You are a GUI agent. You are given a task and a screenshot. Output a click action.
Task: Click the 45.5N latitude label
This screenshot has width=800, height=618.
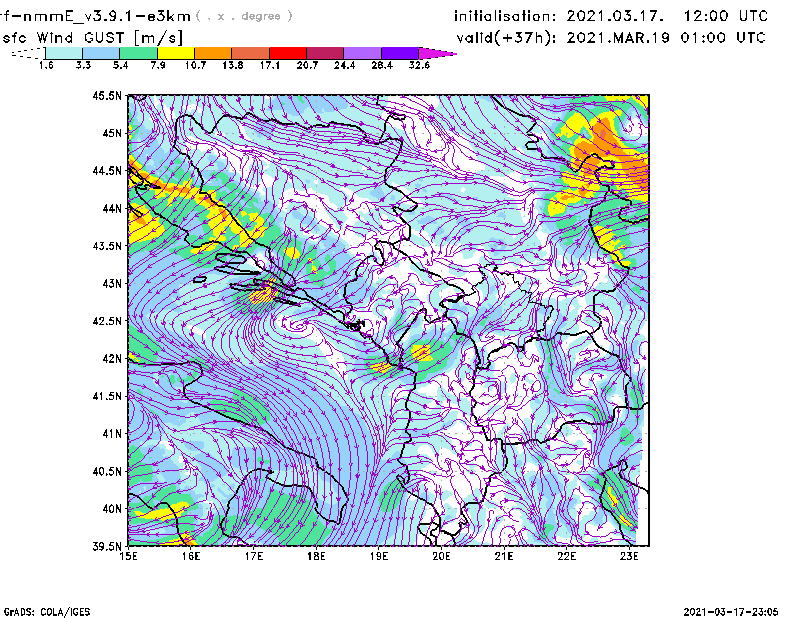pos(107,95)
